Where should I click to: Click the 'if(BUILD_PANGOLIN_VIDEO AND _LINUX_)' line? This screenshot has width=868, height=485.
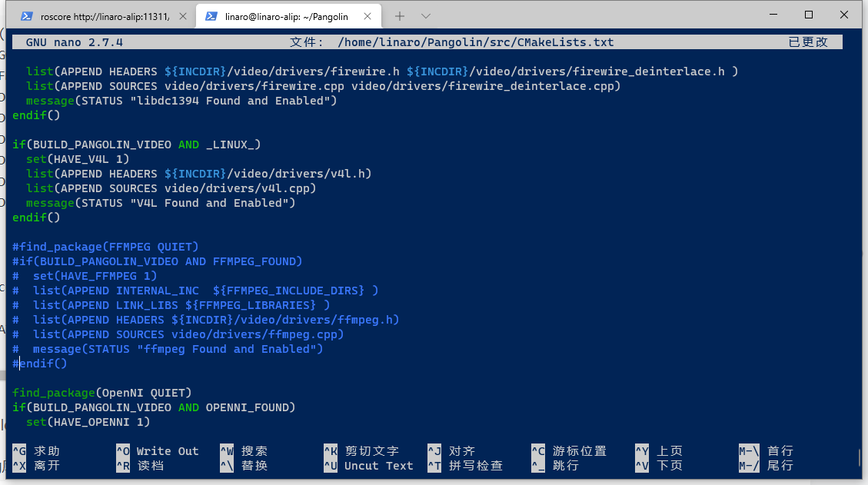pos(136,145)
